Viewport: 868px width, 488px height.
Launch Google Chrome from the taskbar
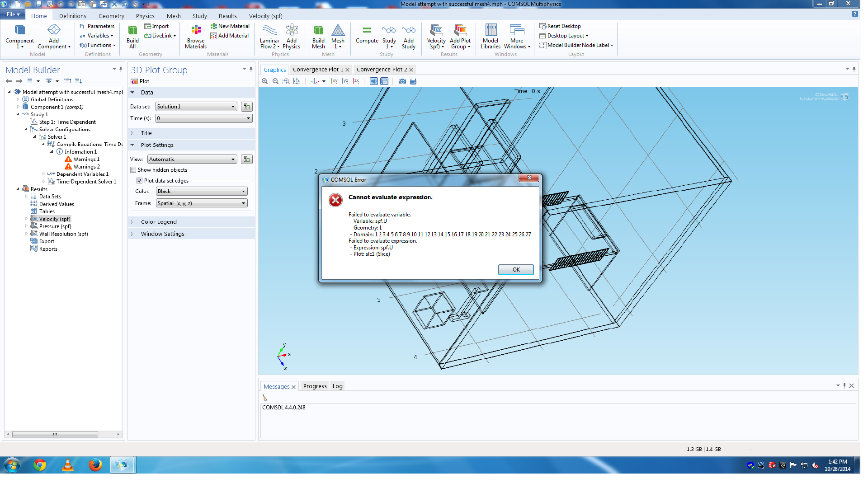(40, 465)
